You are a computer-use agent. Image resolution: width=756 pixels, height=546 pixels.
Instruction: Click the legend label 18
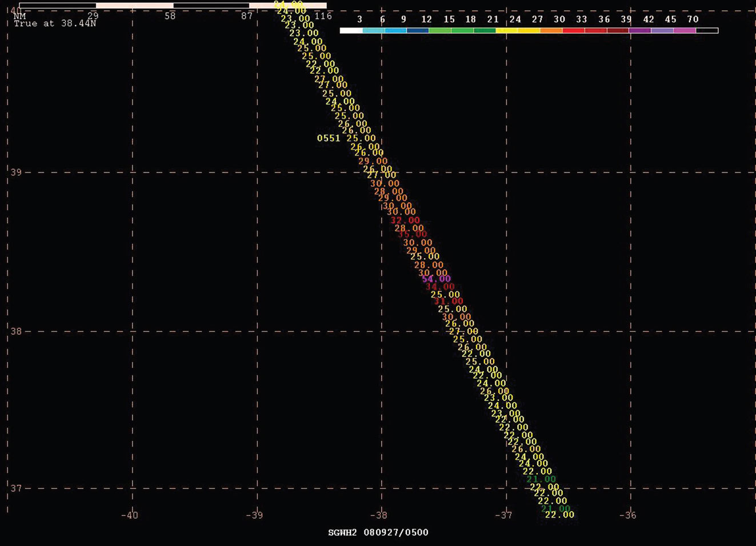tap(470, 19)
